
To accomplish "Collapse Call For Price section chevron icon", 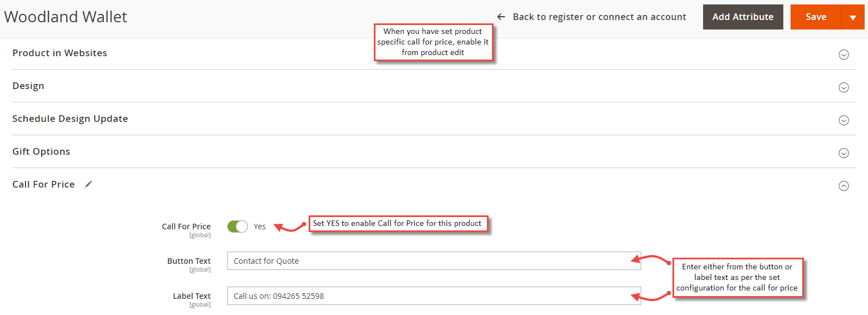I will (843, 186).
